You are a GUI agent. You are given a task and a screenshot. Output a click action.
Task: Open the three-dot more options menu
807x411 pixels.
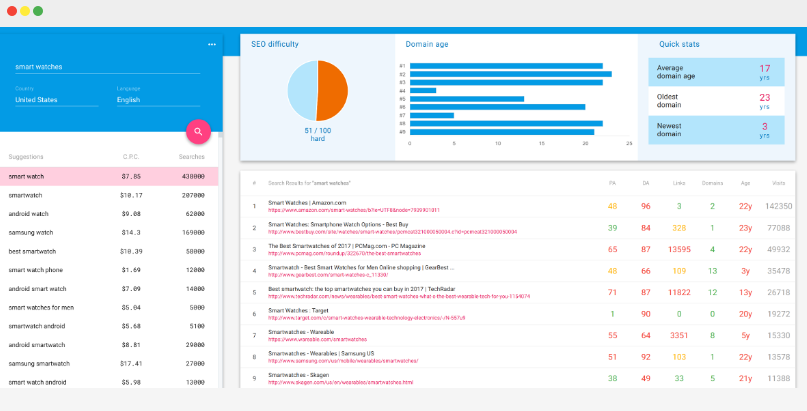[x=211, y=45]
